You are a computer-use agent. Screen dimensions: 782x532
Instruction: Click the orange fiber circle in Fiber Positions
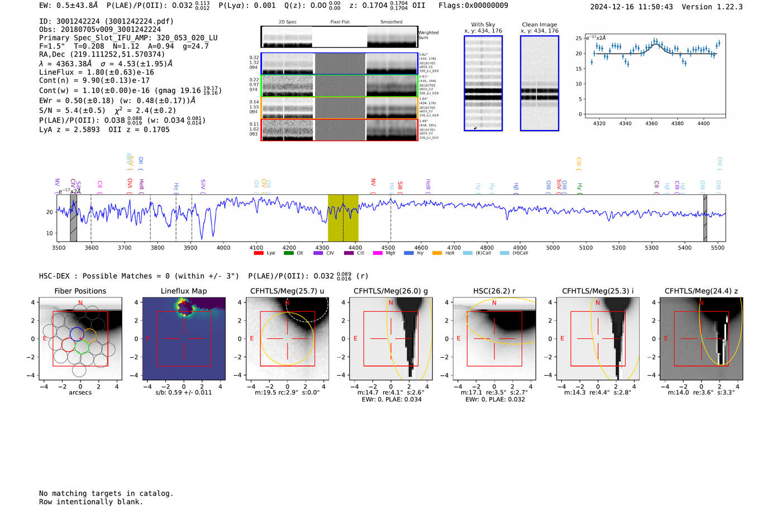click(x=89, y=337)
